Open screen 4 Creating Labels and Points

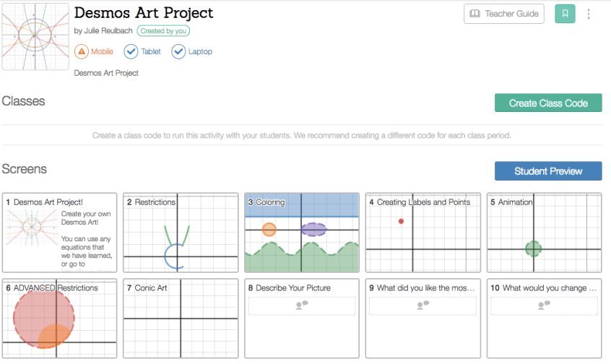422,233
